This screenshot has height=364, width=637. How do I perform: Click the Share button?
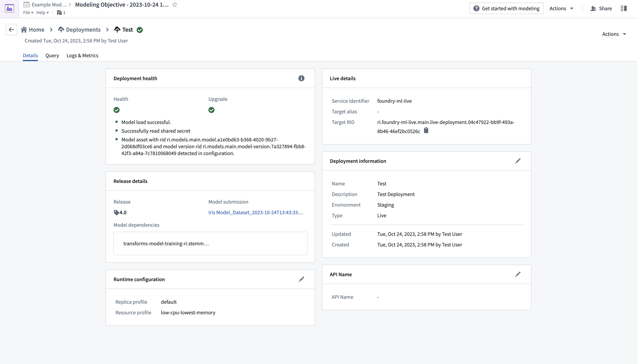tap(601, 9)
